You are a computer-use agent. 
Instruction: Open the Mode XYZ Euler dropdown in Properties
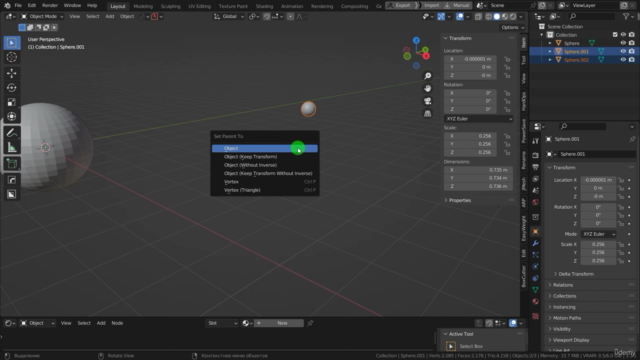pos(598,234)
